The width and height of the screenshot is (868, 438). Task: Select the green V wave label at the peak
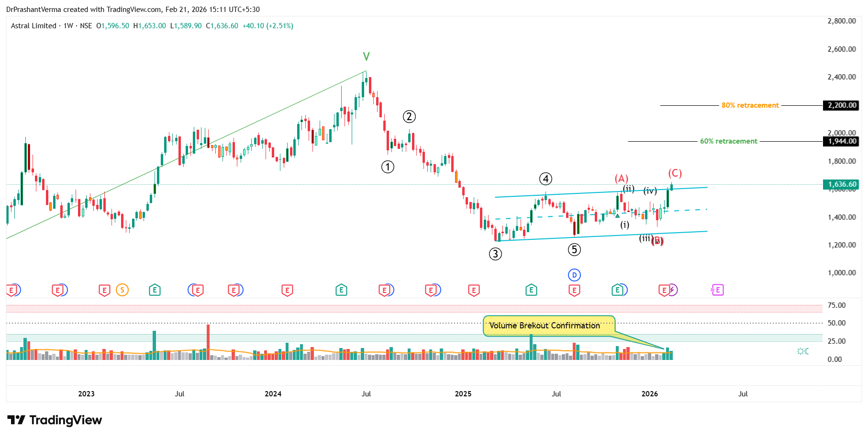[366, 56]
